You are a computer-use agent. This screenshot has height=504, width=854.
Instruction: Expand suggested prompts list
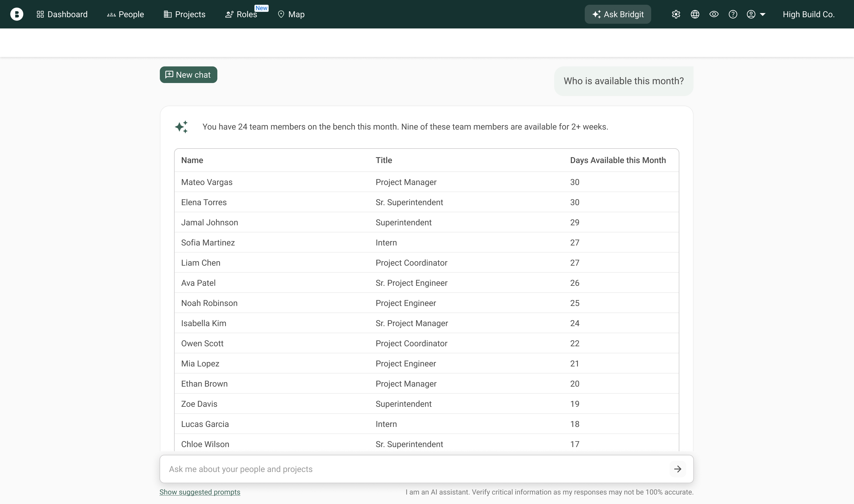click(x=200, y=492)
